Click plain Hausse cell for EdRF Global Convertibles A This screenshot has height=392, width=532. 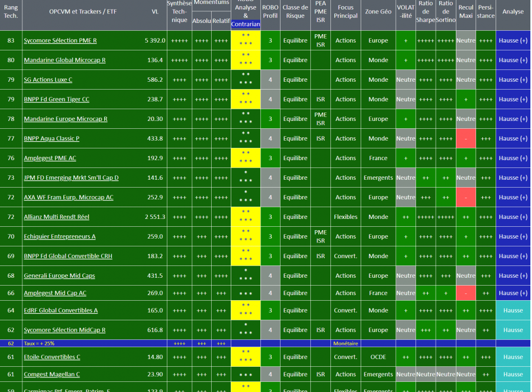coord(513,310)
